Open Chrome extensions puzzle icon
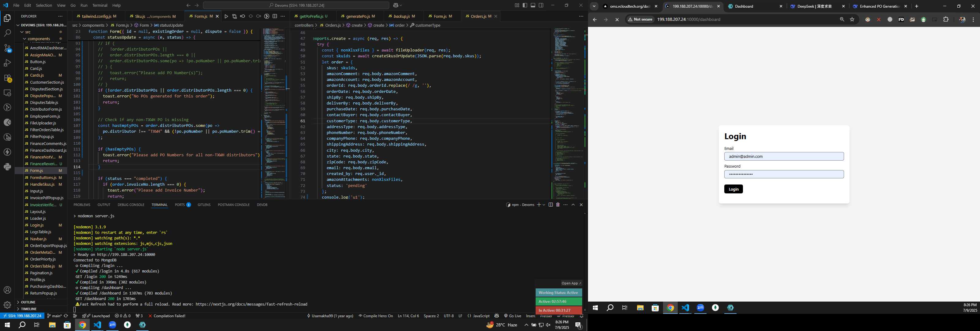Screen dimensions: 980x331 [946, 19]
